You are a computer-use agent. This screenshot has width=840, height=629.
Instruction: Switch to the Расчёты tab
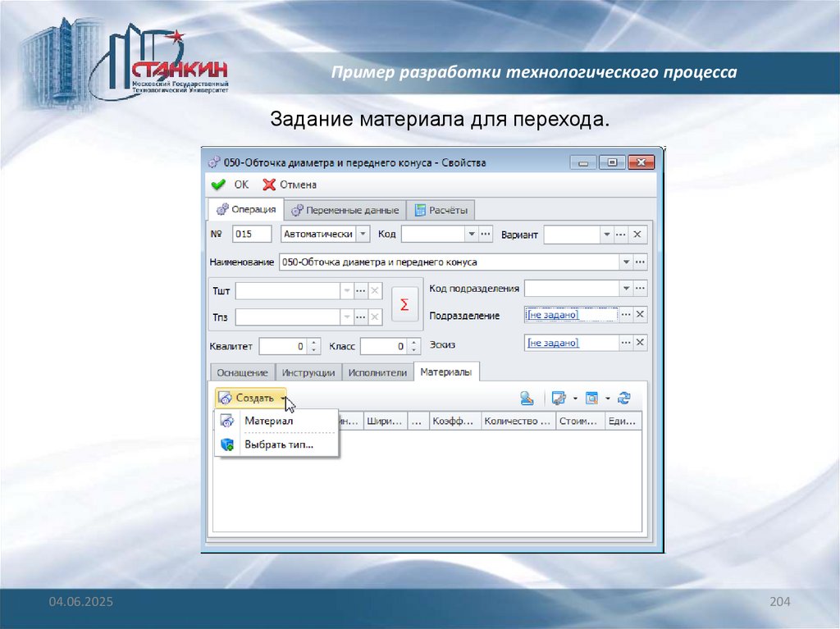pyautogui.click(x=441, y=210)
